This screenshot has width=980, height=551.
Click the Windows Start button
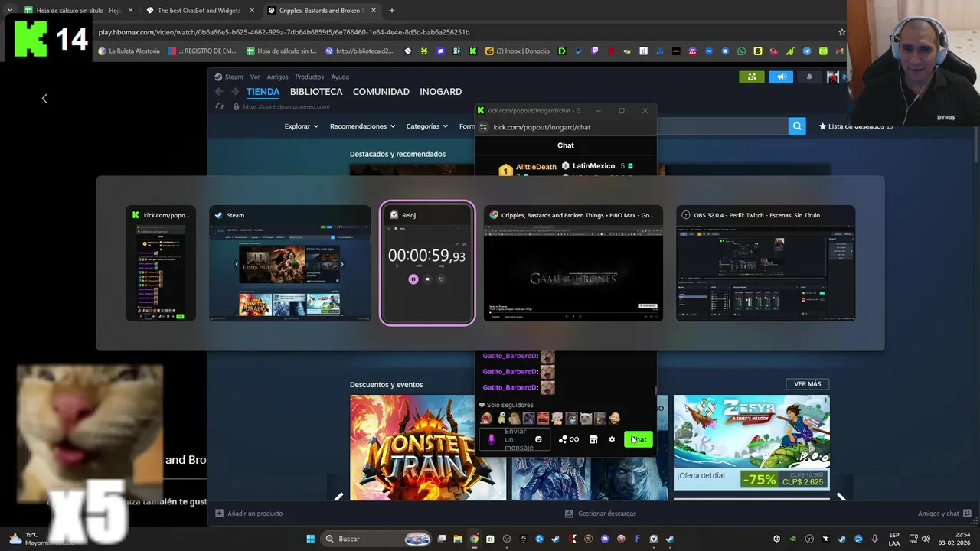coord(310,539)
